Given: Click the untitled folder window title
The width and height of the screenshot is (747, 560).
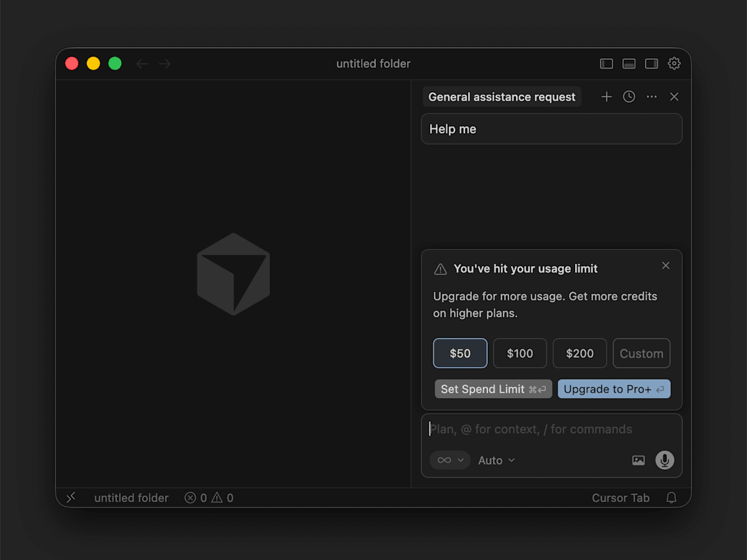Looking at the screenshot, I should 374,63.
